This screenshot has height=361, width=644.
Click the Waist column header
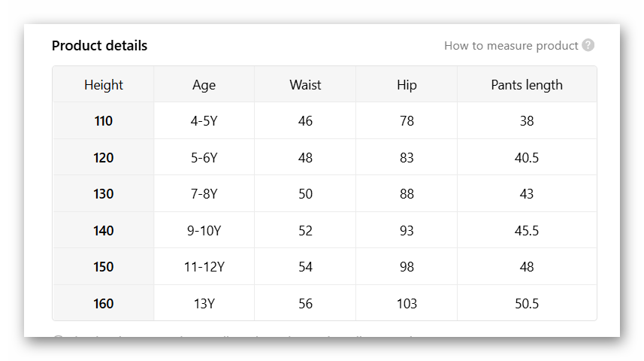coord(305,85)
